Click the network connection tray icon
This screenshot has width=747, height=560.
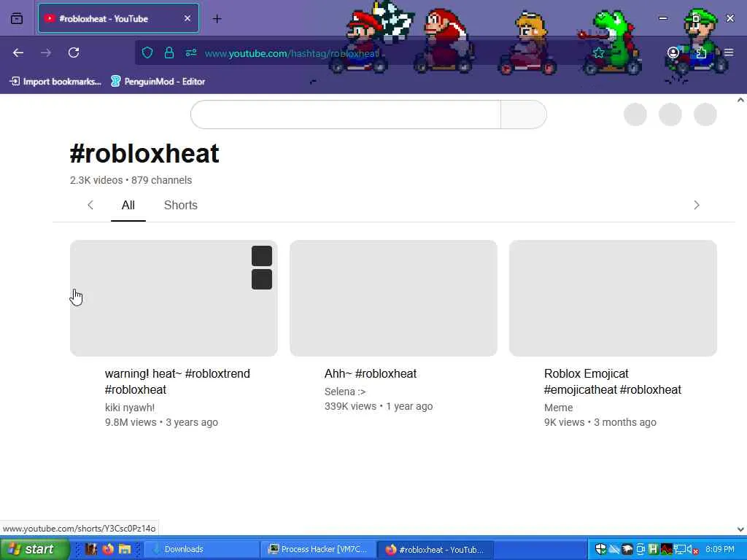(x=680, y=549)
